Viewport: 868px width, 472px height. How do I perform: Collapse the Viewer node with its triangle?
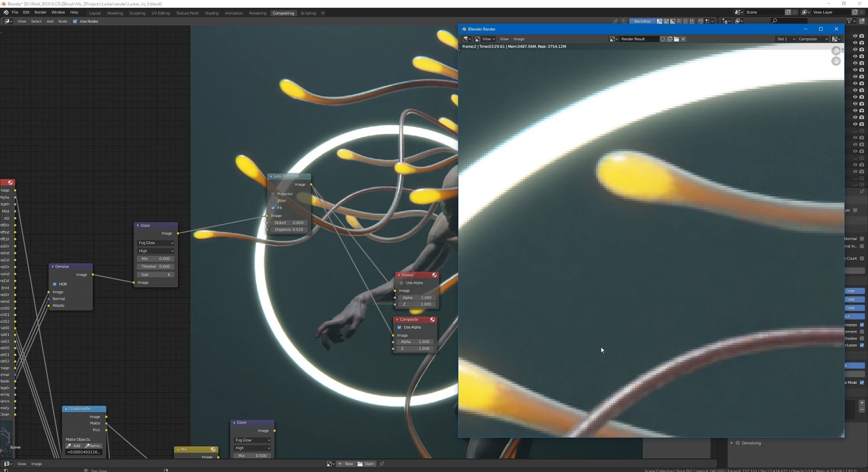click(x=399, y=275)
